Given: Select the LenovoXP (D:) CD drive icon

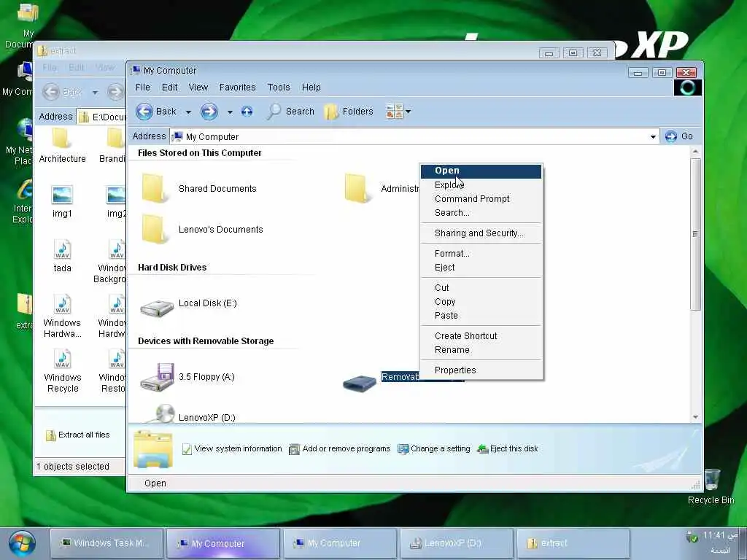Looking at the screenshot, I should pyautogui.click(x=162, y=414).
